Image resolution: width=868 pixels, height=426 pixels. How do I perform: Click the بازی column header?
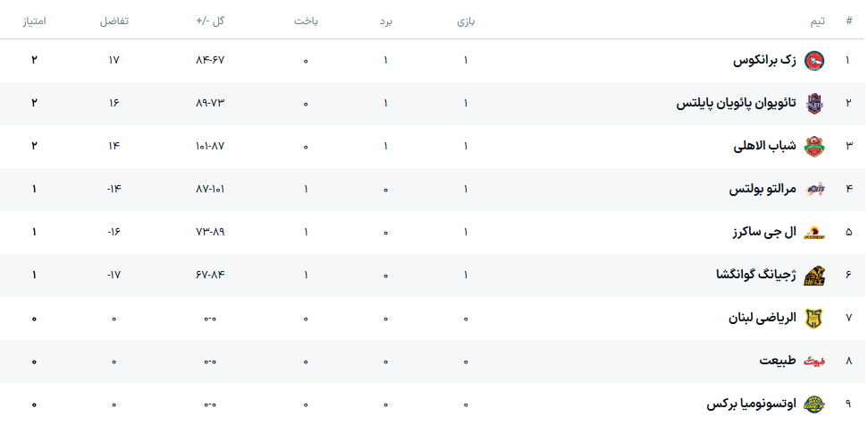(466, 21)
